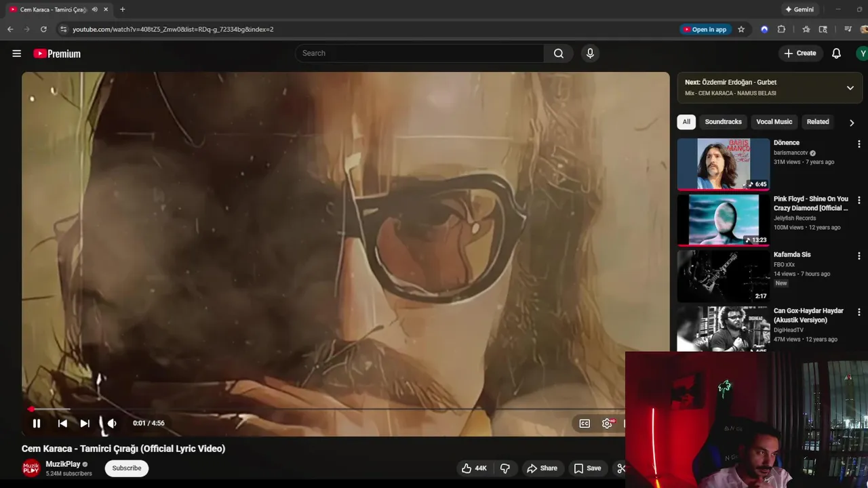Close the Cem Karaca tab
Viewport: 868px width, 488px height.
(x=106, y=9)
